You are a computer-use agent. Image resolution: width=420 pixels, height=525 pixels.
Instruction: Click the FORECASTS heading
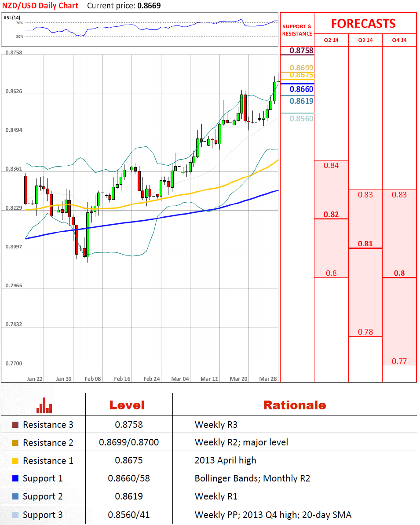tap(363, 23)
